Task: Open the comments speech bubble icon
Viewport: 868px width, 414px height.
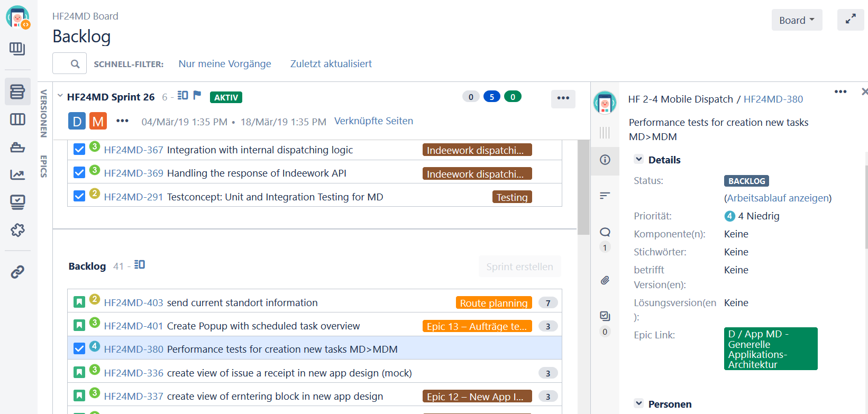Action: tap(605, 232)
